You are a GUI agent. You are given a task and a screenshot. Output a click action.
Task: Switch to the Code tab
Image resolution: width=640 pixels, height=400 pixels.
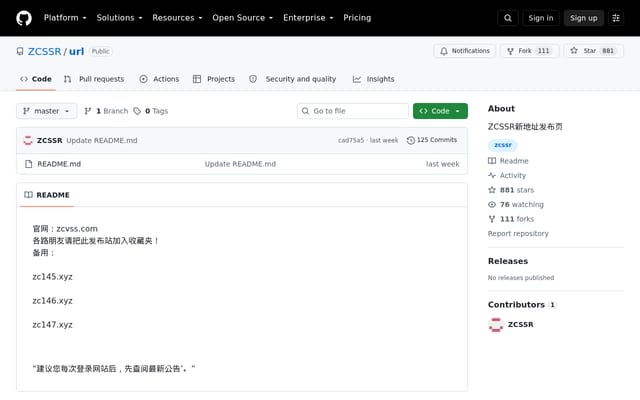(36, 79)
